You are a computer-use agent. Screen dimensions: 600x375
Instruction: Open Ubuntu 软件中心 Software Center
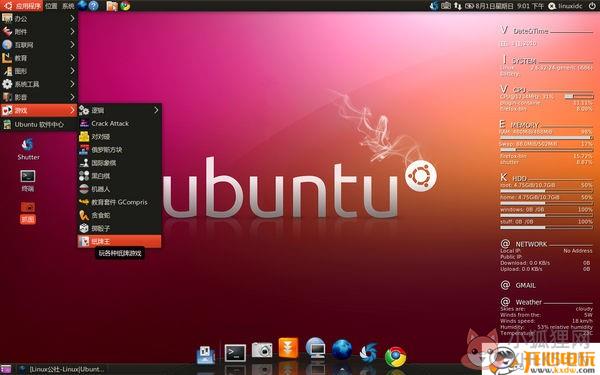tap(39, 124)
